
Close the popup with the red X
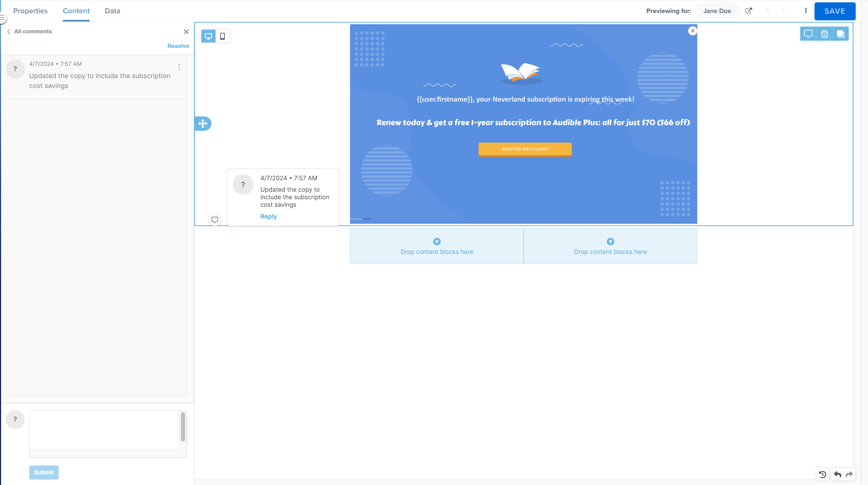point(693,31)
